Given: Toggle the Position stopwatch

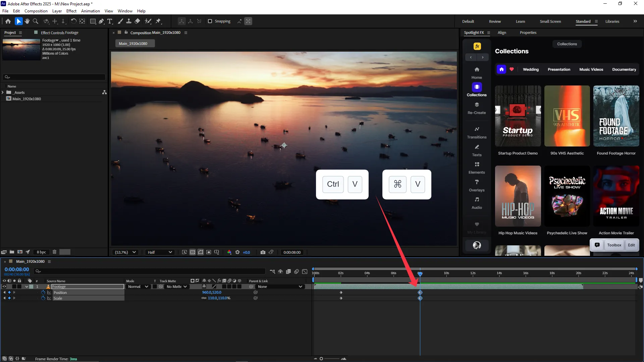Looking at the screenshot, I should point(43,293).
